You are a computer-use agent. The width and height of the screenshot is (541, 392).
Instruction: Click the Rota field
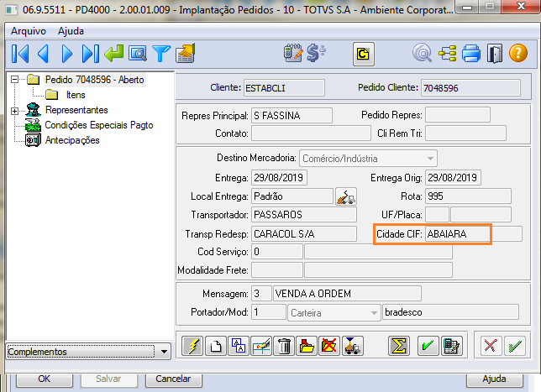(468, 196)
